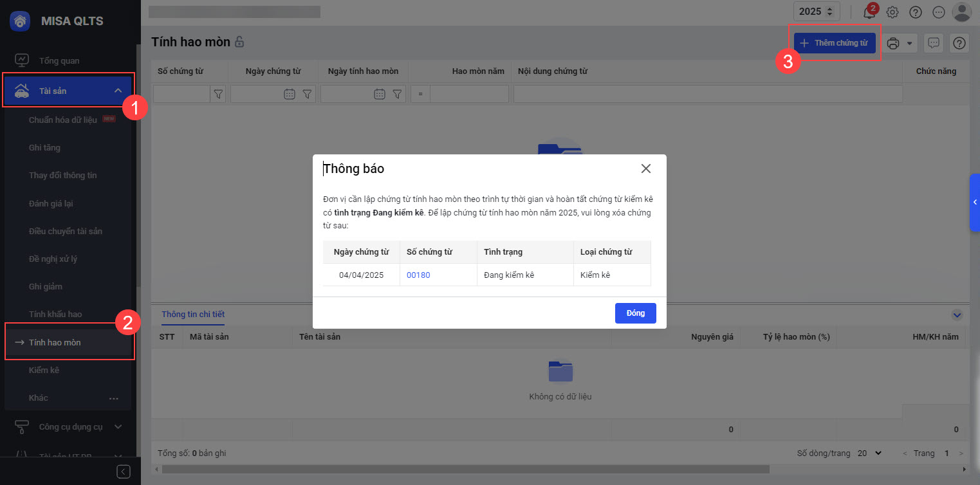Navigate to Đề nghị xử lý

[53, 259]
